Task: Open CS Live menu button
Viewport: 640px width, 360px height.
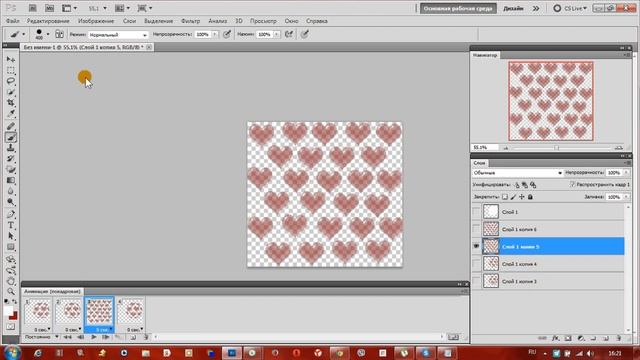Action: [570, 8]
